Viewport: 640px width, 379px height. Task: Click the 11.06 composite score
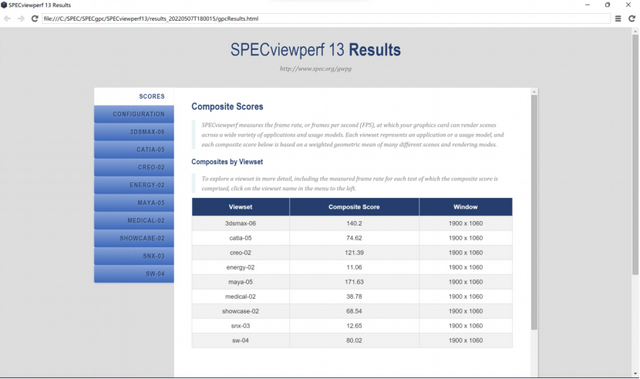354,268
